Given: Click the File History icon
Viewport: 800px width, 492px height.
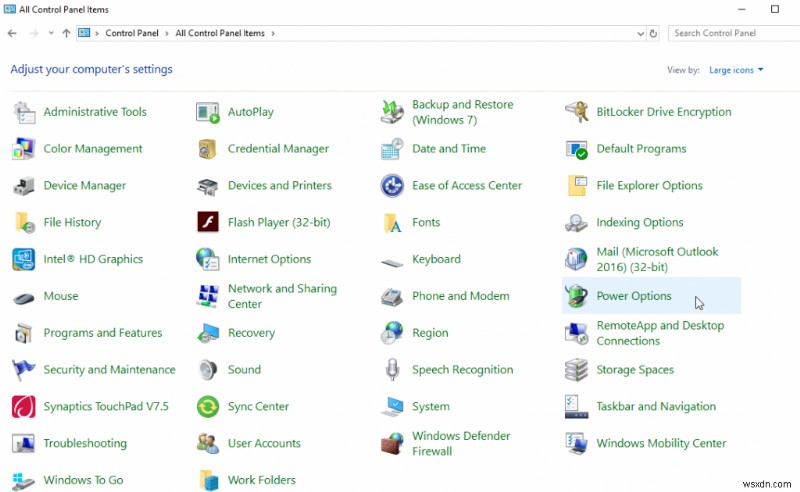Looking at the screenshot, I should 24,223.
